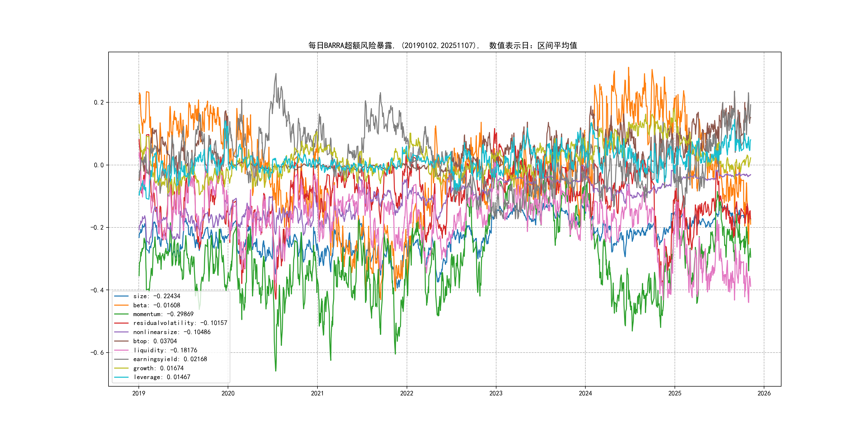Click the 0.2 y-axis tick label
This screenshot has width=868, height=434.
pyautogui.click(x=99, y=102)
